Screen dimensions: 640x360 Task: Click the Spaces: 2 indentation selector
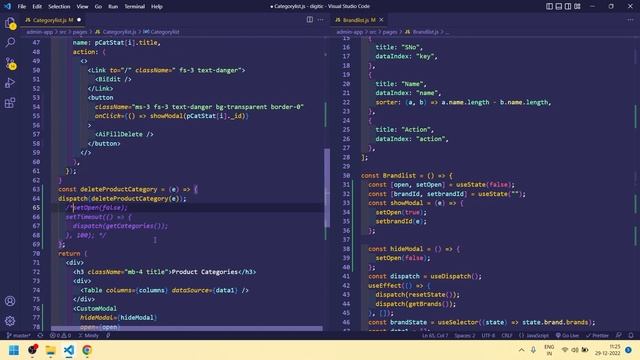click(x=464, y=336)
